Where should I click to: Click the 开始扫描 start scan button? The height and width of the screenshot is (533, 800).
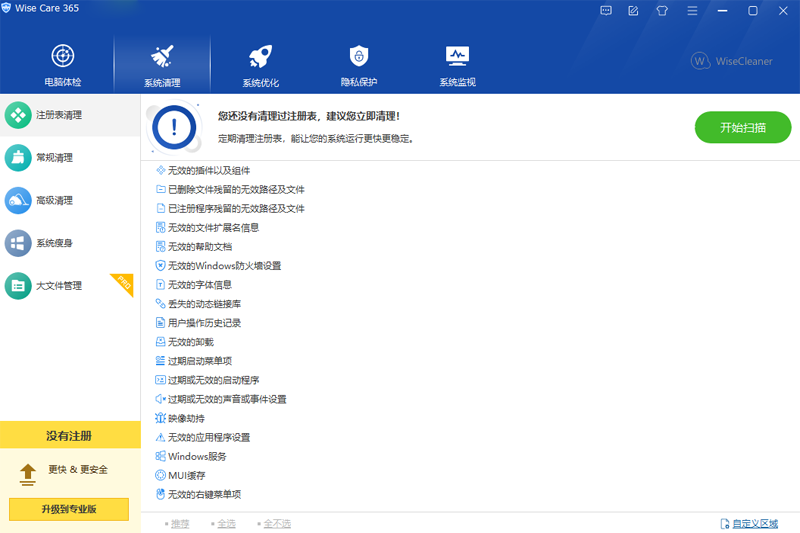click(742, 128)
